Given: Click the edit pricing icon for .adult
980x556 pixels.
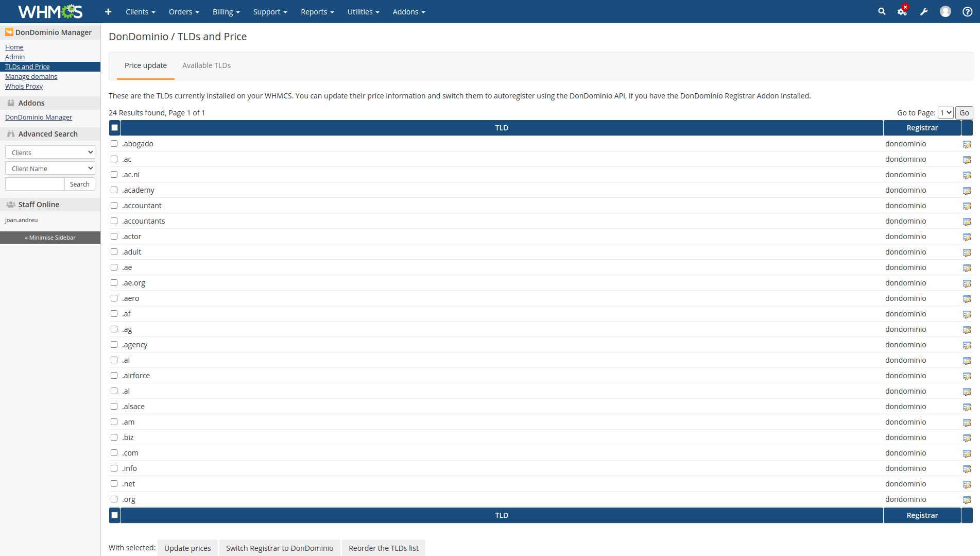Looking at the screenshot, I should tap(967, 252).
